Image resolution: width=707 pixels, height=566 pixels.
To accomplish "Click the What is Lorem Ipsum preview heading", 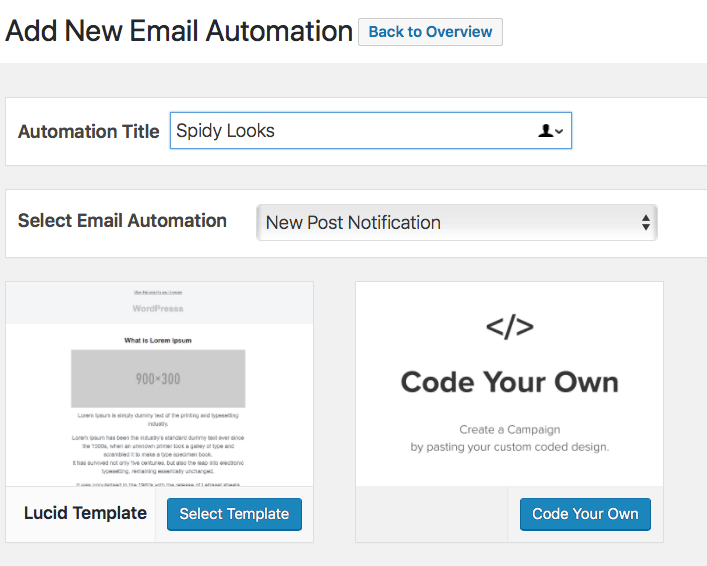I will (158, 341).
